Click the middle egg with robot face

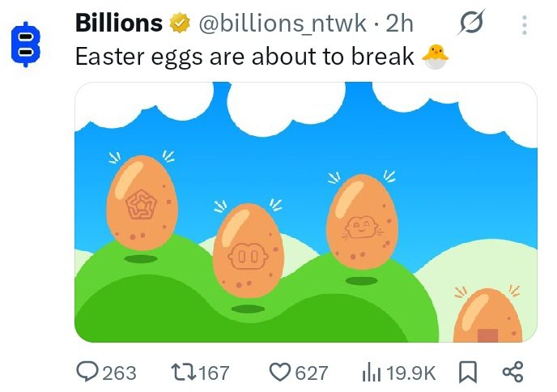pos(248,250)
